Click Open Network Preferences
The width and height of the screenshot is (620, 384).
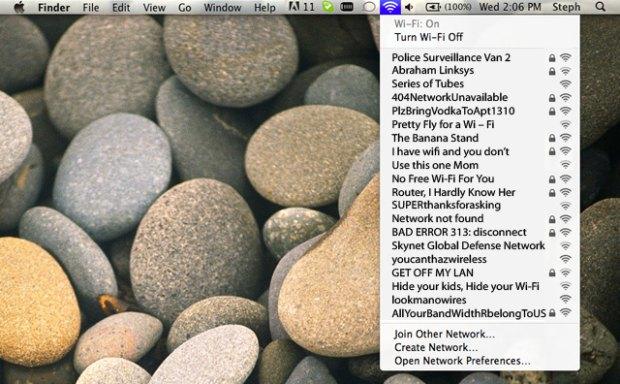point(462,361)
